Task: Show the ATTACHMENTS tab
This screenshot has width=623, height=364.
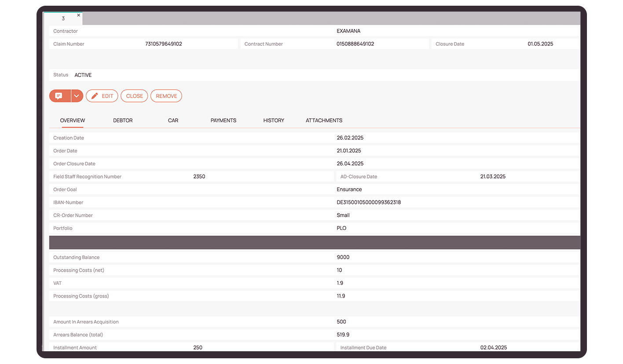Action: (x=324, y=120)
